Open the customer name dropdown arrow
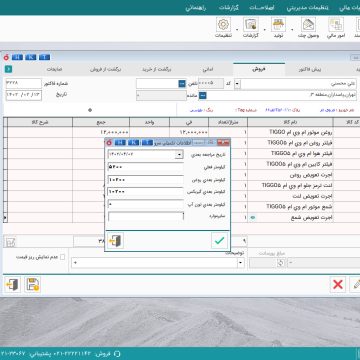Viewport: 360px width, 360px height. (237, 84)
